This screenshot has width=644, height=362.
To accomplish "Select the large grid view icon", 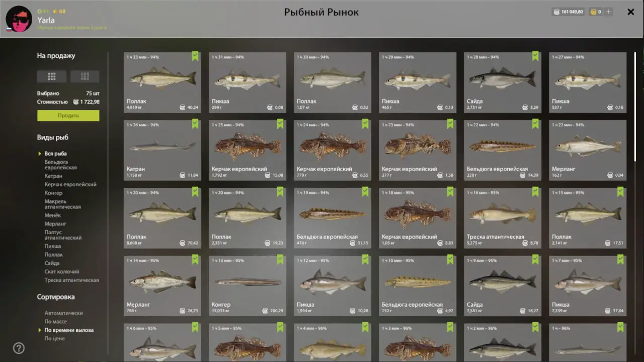I will click(x=51, y=77).
